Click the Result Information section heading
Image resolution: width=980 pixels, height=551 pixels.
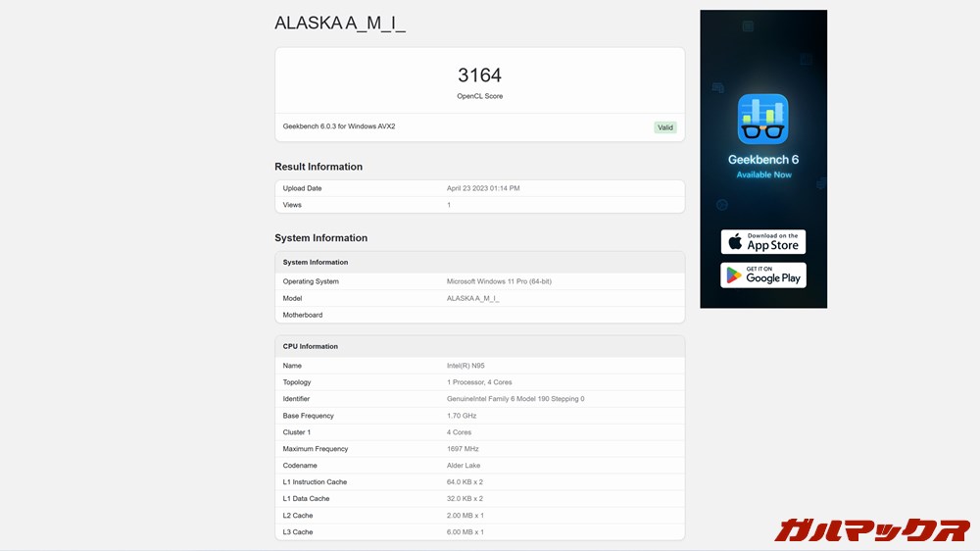coord(318,167)
